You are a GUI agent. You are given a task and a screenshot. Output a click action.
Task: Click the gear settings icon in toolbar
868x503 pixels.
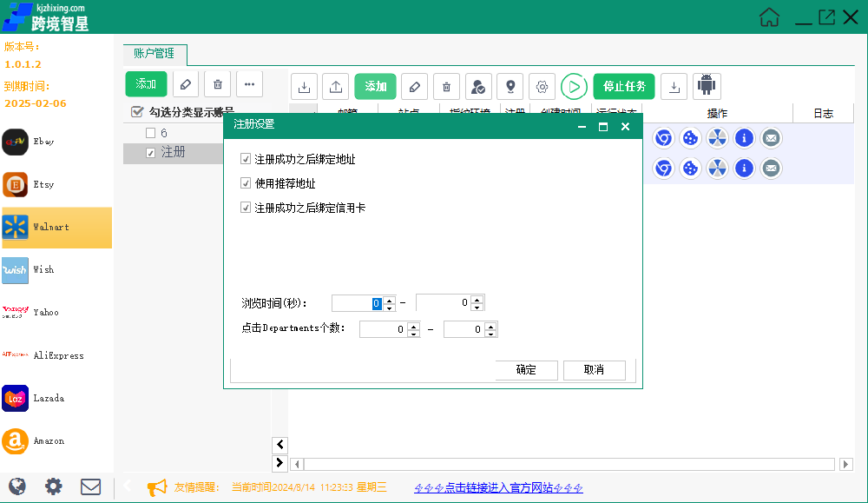pyautogui.click(x=542, y=86)
